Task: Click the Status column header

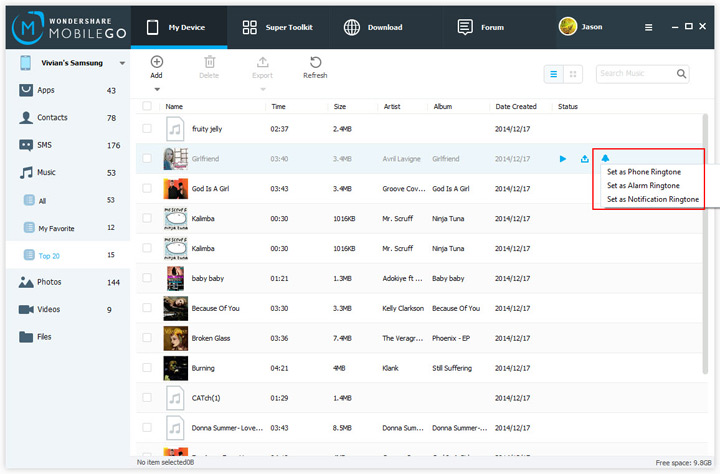Action: tap(568, 107)
